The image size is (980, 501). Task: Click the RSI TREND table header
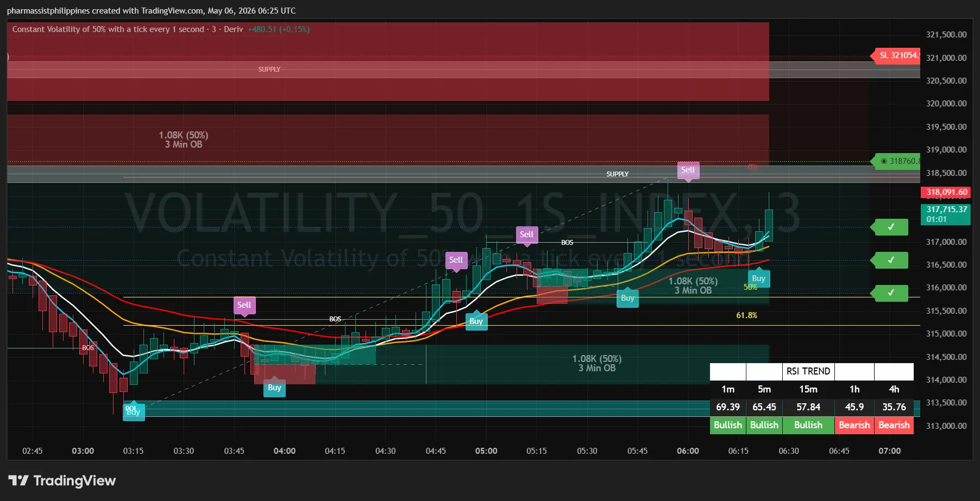click(808, 371)
